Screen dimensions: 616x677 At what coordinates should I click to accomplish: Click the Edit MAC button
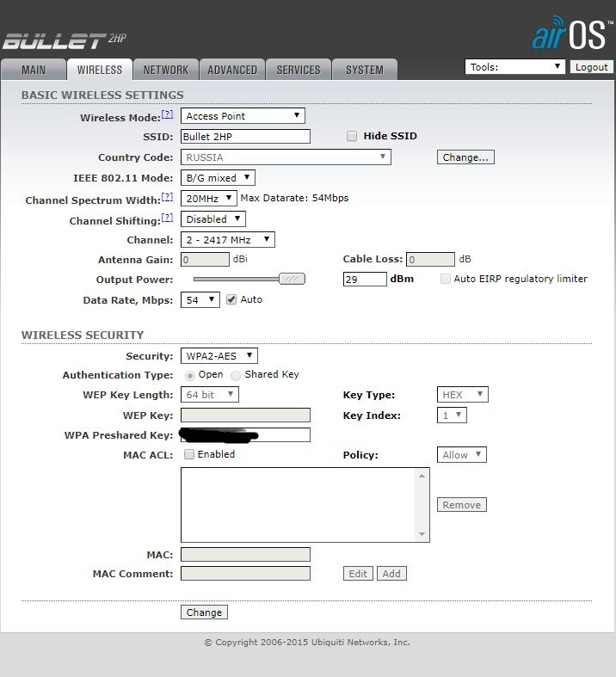[x=358, y=574]
